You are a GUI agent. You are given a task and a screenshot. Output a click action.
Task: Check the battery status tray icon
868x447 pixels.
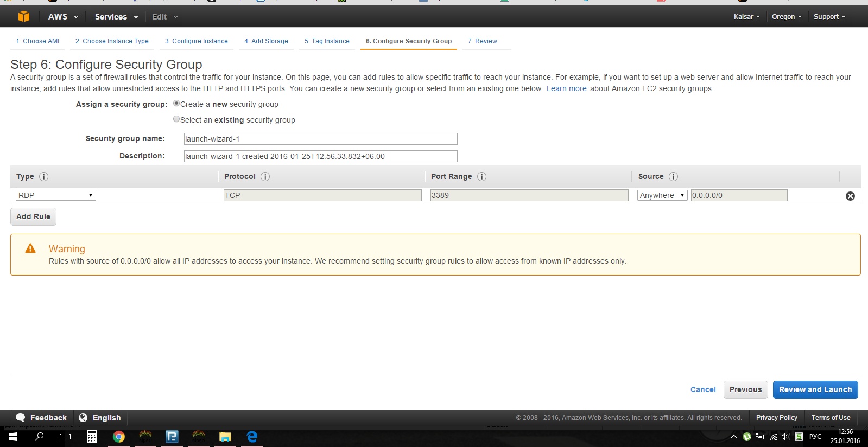pos(760,437)
